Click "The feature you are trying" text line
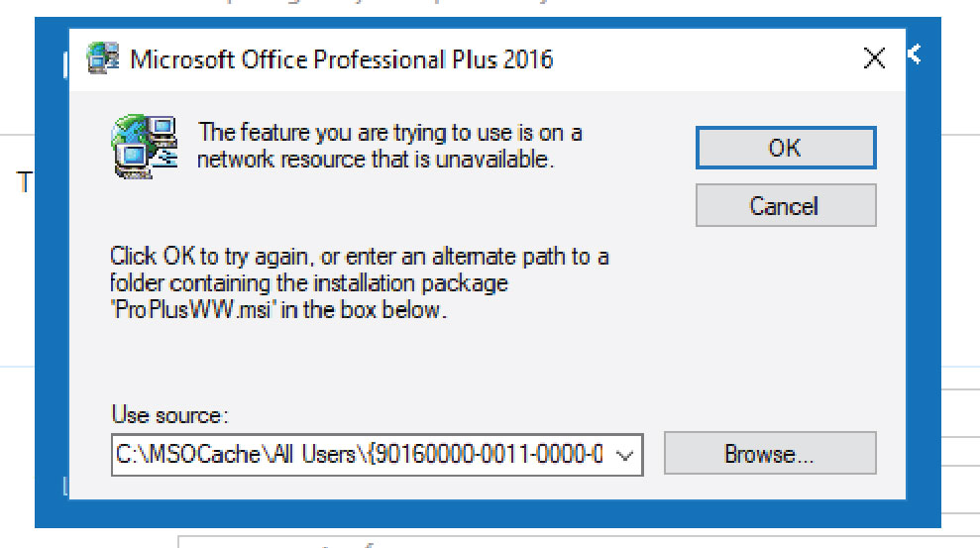This screenshot has height=548, width=980. (x=389, y=132)
